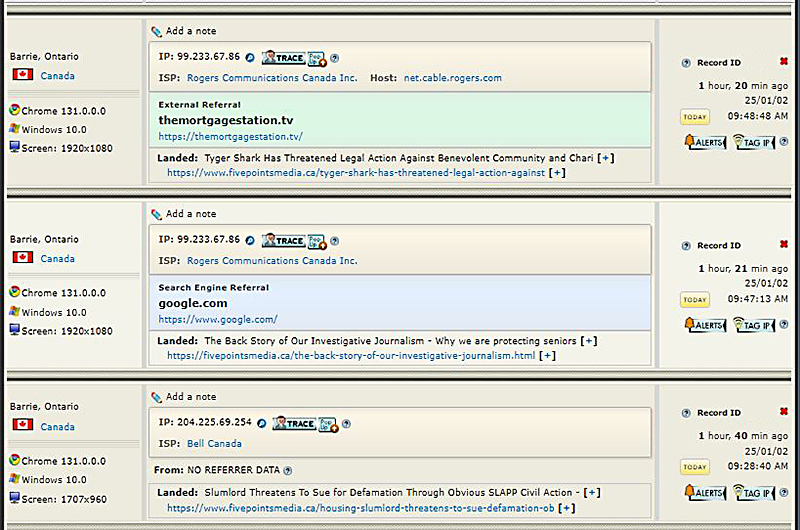Open the https://www.google.com/ referral link
The width and height of the screenshot is (800, 530).
pyautogui.click(x=218, y=319)
